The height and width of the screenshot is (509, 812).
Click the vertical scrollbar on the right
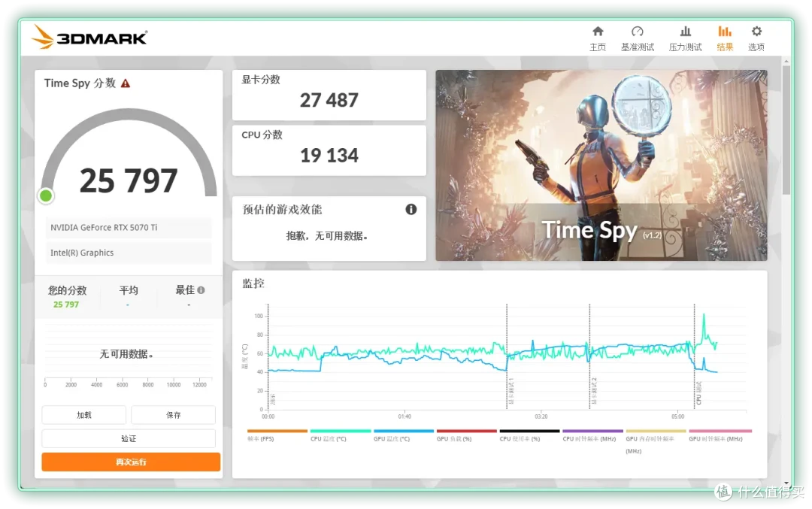(786, 129)
